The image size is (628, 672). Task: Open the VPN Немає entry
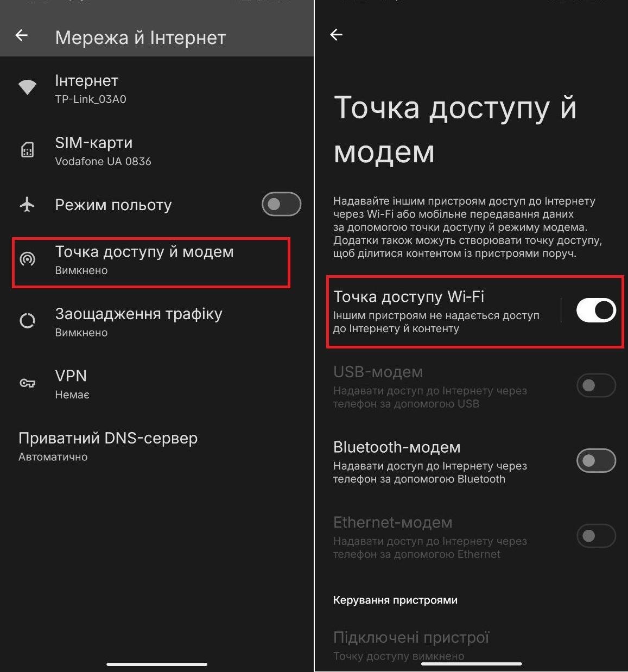point(157,384)
